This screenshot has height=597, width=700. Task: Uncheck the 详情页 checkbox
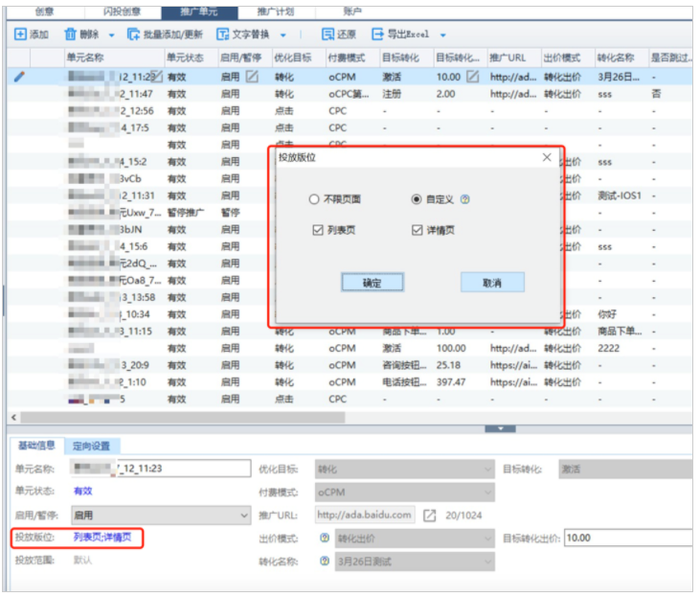417,230
